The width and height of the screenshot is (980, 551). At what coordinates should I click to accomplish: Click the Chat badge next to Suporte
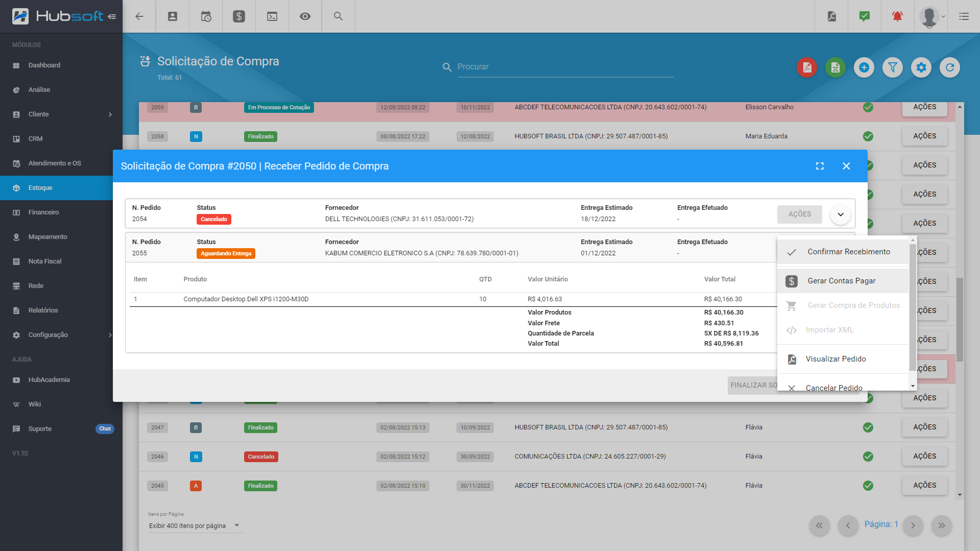(x=105, y=429)
